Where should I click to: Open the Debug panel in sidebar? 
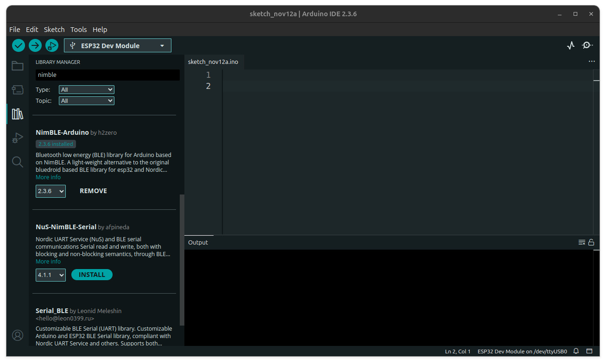18,138
